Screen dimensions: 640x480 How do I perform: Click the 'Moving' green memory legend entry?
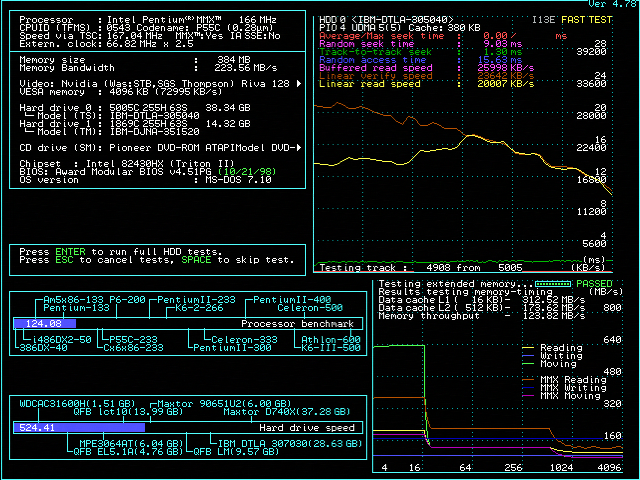click(x=549, y=364)
